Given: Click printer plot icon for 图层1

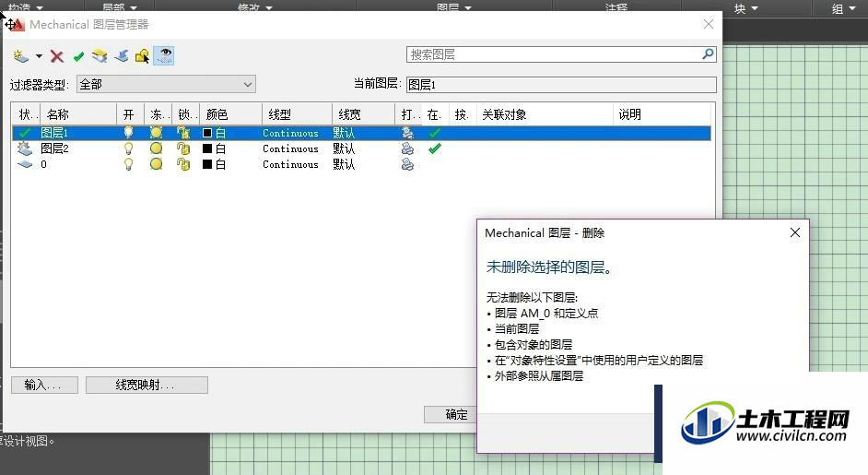Looking at the screenshot, I should 407,133.
